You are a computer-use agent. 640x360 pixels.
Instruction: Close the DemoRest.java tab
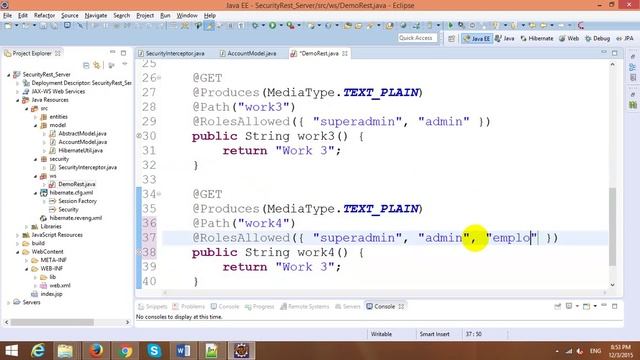tap(345, 53)
